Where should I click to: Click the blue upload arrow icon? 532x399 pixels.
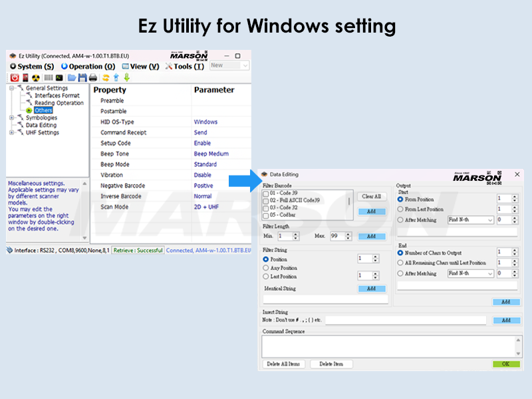click(116, 78)
